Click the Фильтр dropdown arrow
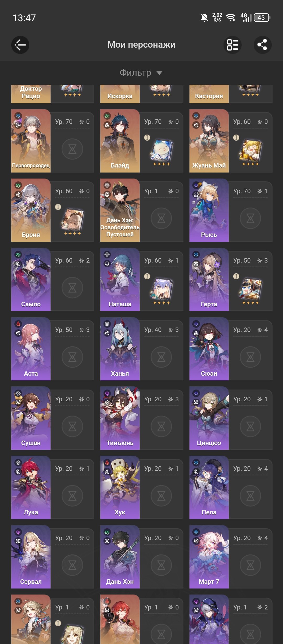283x644 pixels. coord(159,73)
